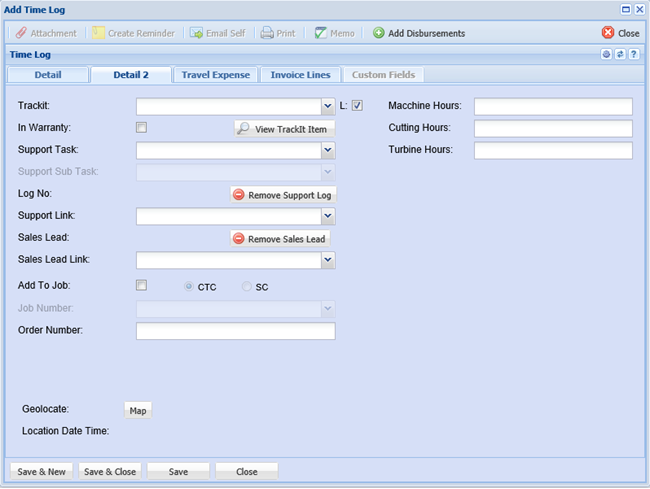Switch to the Travel Expense tab
This screenshot has height=489, width=650.
coord(215,75)
